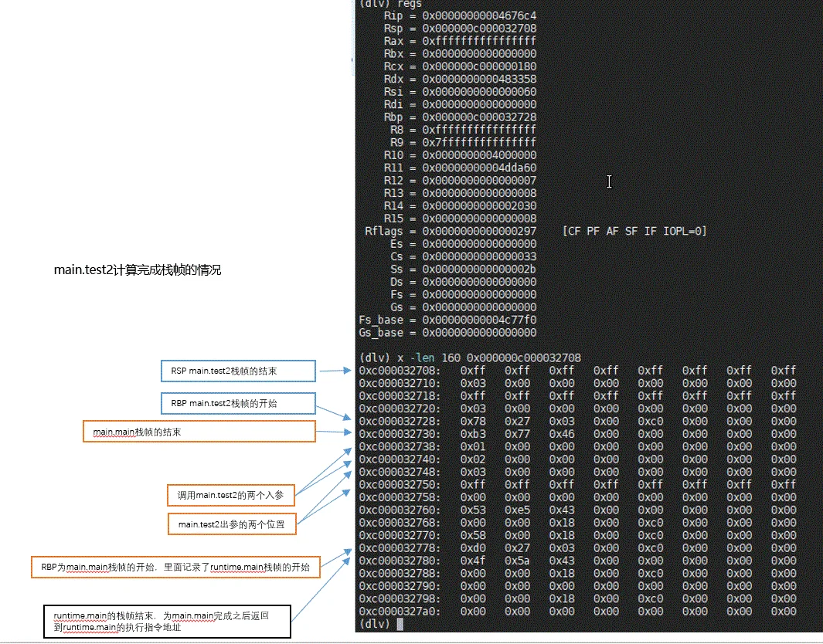Click memory address label 0xc000032730

coord(400,434)
